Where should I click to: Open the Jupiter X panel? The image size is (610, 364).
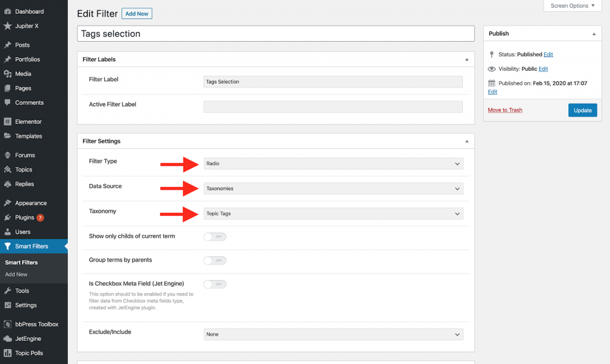pos(26,26)
